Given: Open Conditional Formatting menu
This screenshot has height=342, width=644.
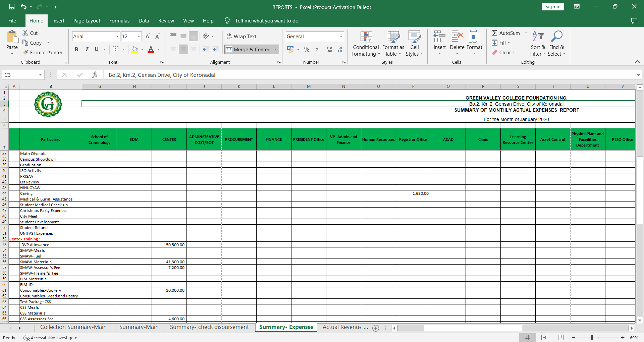Looking at the screenshot, I should pos(366,44).
